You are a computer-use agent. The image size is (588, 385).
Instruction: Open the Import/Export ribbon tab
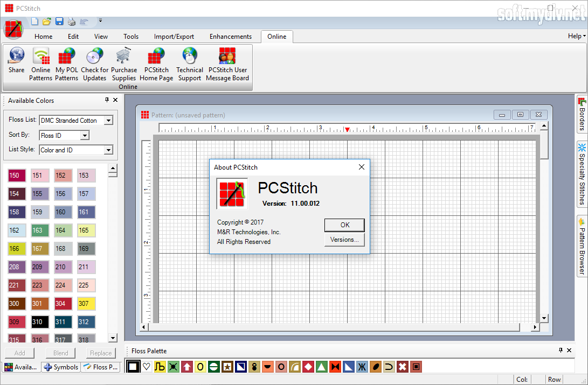click(174, 36)
